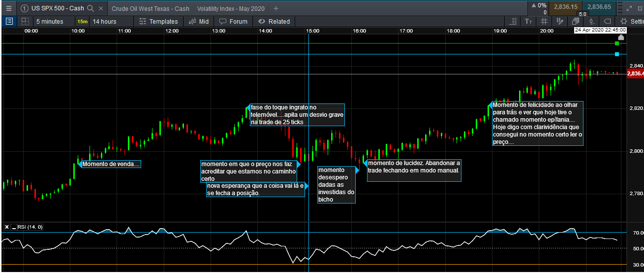The width and height of the screenshot is (644, 273).
Task: Select the 'fase do toque ingrato' annotation
Action: pos(297,114)
